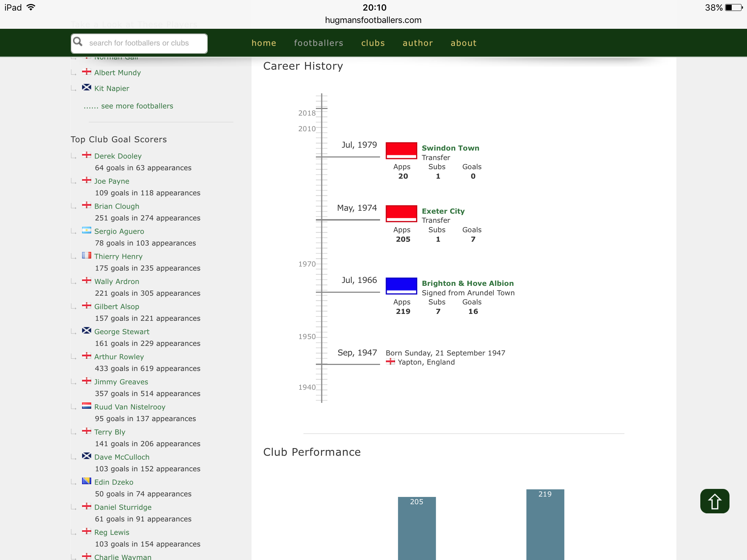
Task: Open Arthur Rowley's page
Action: pyautogui.click(x=119, y=357)
